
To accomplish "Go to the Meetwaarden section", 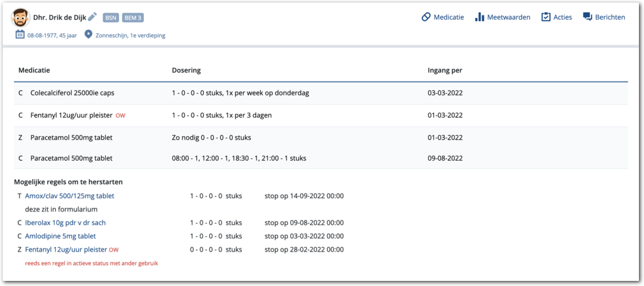I will click(508, 17).
